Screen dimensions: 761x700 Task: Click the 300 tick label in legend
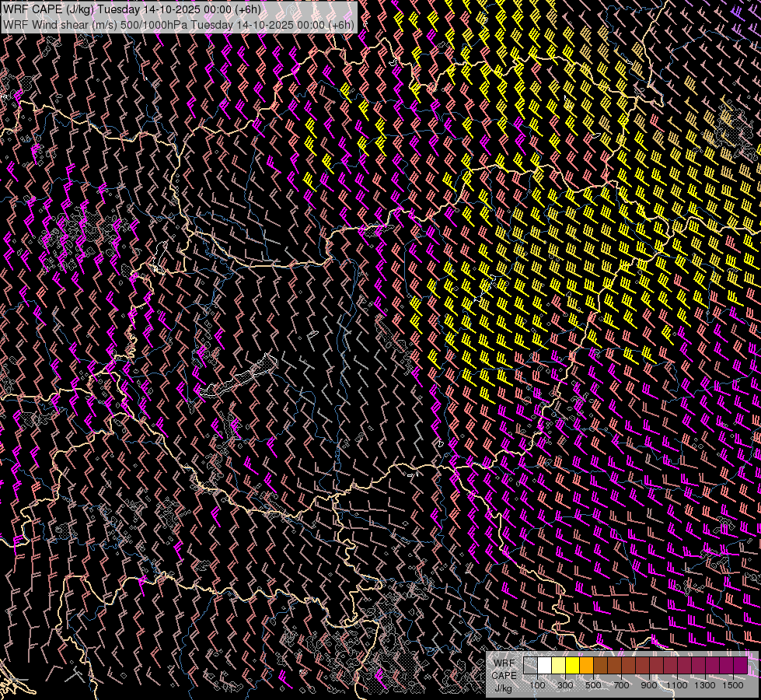565,685
